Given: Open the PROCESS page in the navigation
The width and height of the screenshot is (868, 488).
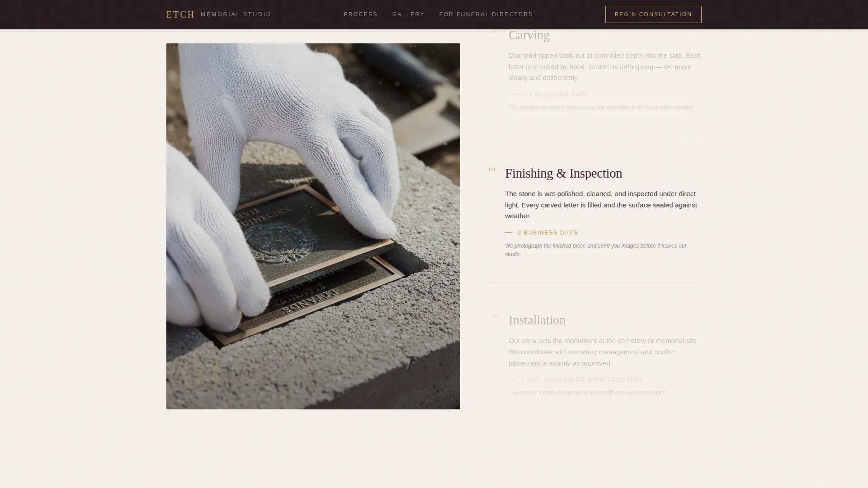Looking at the screenshot, I should [360, 14].
